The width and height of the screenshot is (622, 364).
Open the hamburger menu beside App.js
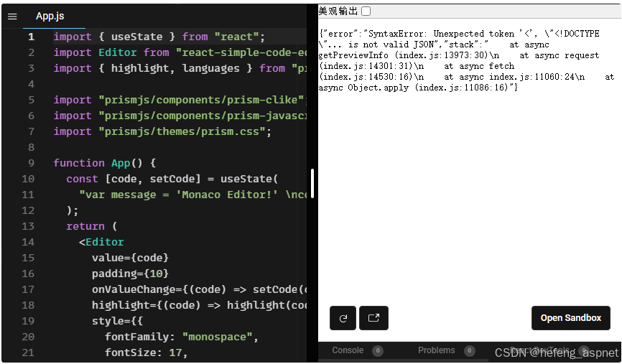12,17
